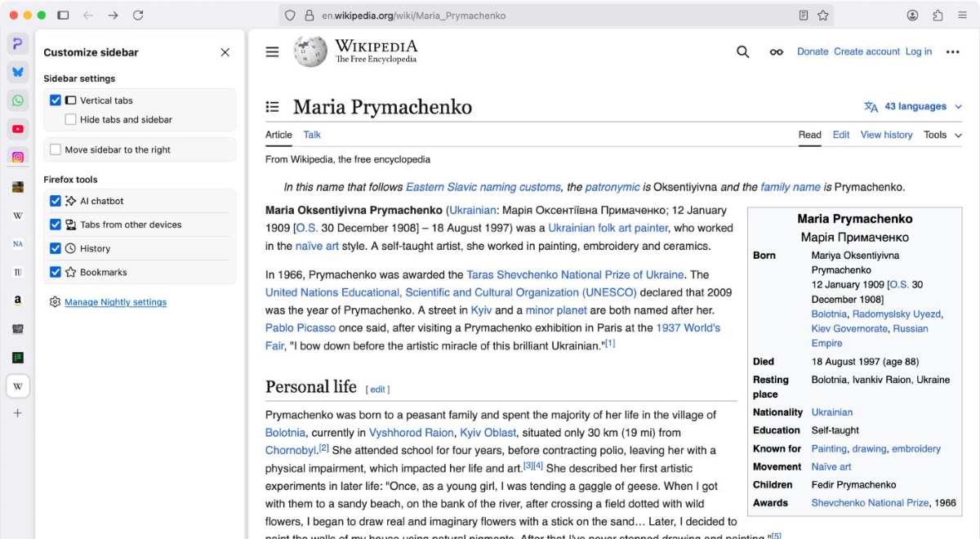Click the Wikipedia search icon

tap(742, 51)
